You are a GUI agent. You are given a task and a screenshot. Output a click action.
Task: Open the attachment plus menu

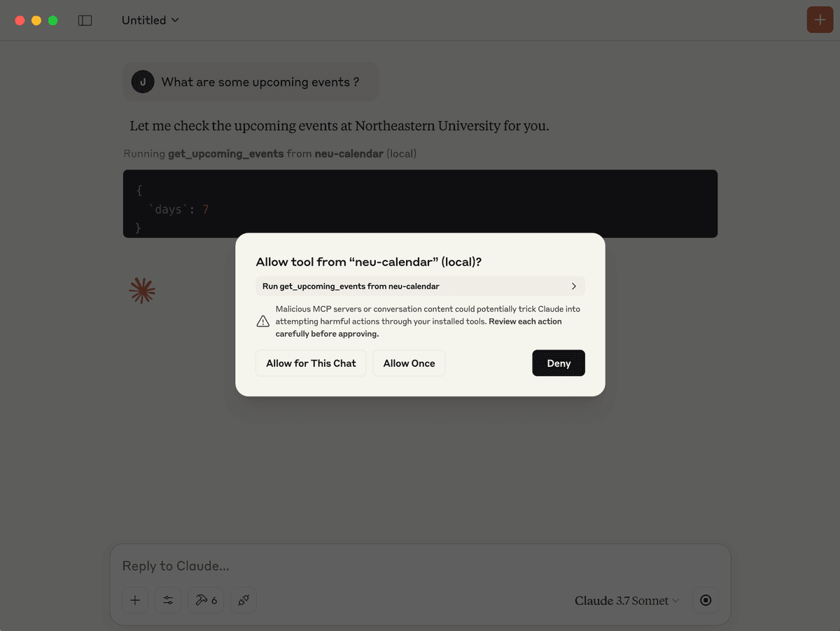point(135,600)
